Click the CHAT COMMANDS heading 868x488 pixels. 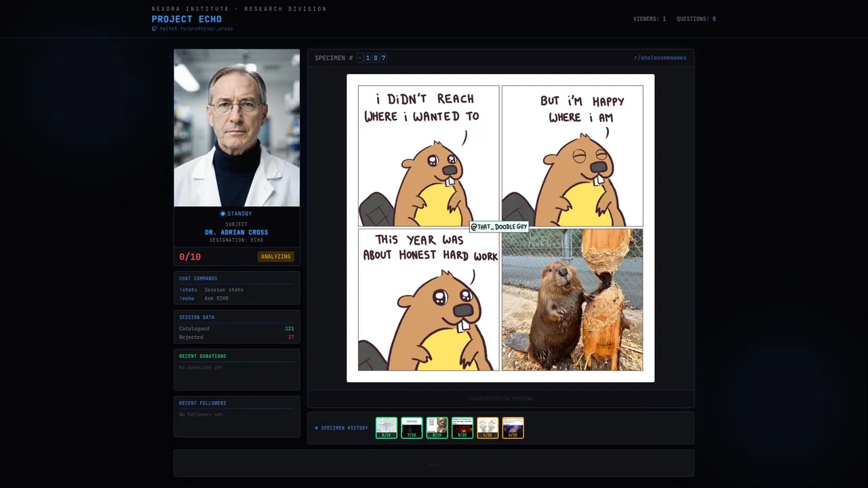[198, 278]
